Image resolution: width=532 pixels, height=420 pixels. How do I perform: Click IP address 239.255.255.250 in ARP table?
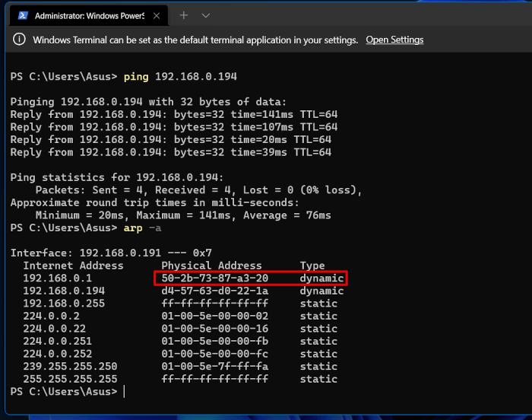(70, 366)
